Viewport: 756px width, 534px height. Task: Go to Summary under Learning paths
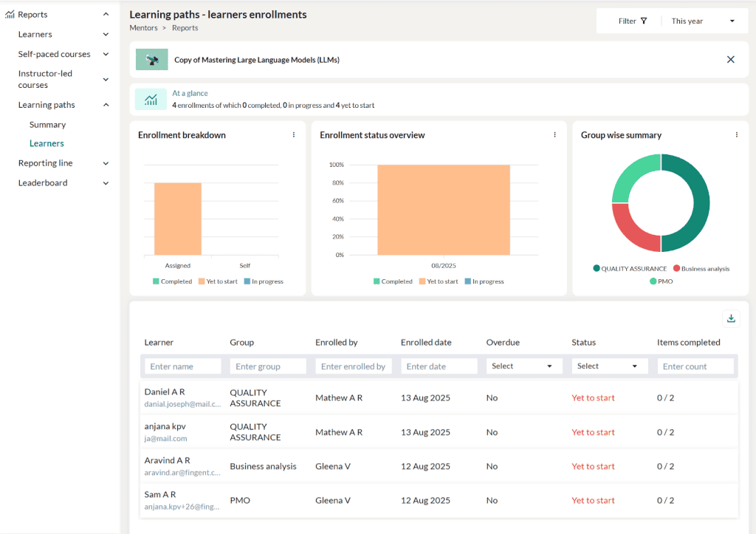coord(47,125)
